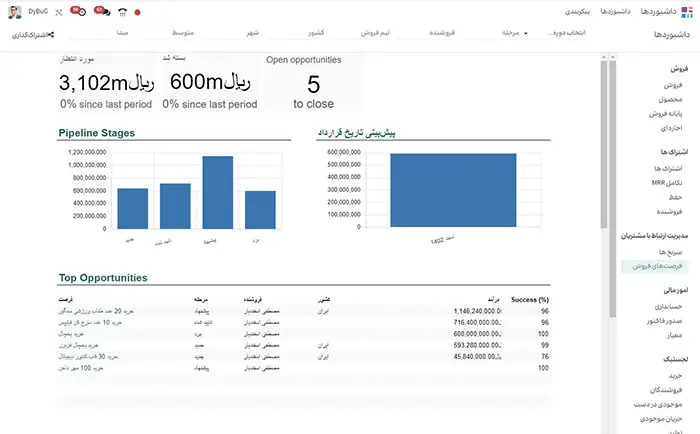
Task: Select تکامل MRR dashboard in sidebar
Action: click(667, 183)
